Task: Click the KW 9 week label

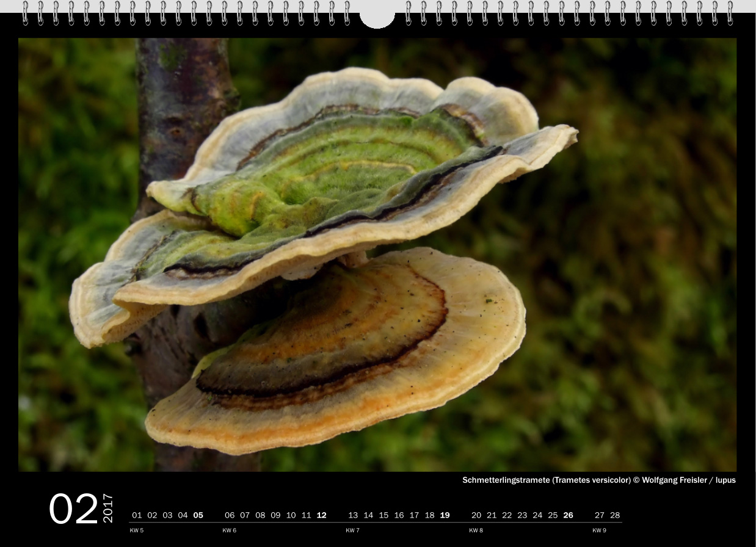Action: (x=599, y=531)
